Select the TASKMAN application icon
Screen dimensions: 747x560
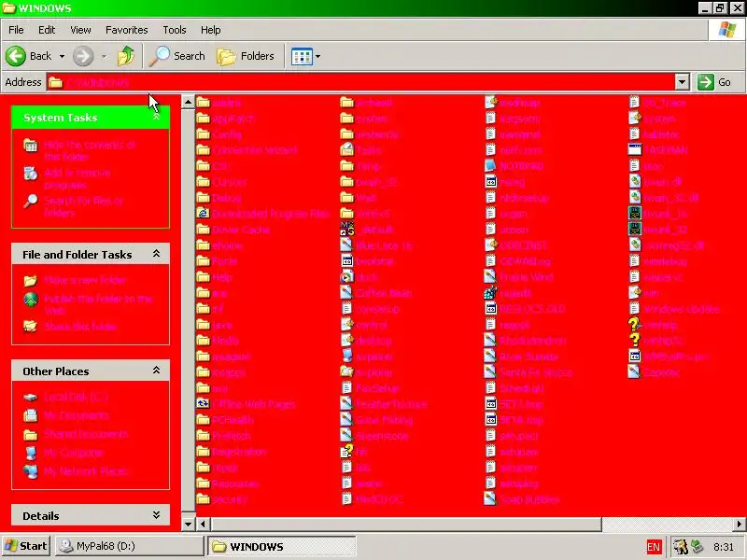(x=635, y=150)
